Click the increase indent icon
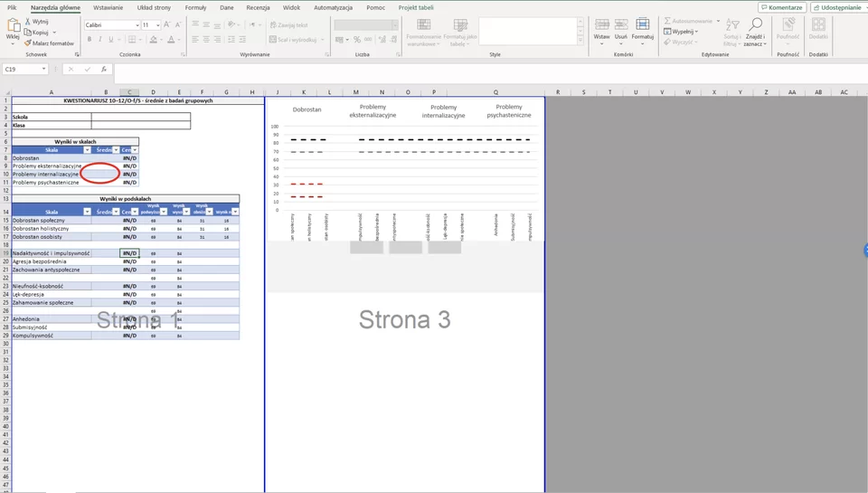The image size is (868, 493). pos(242,39)
